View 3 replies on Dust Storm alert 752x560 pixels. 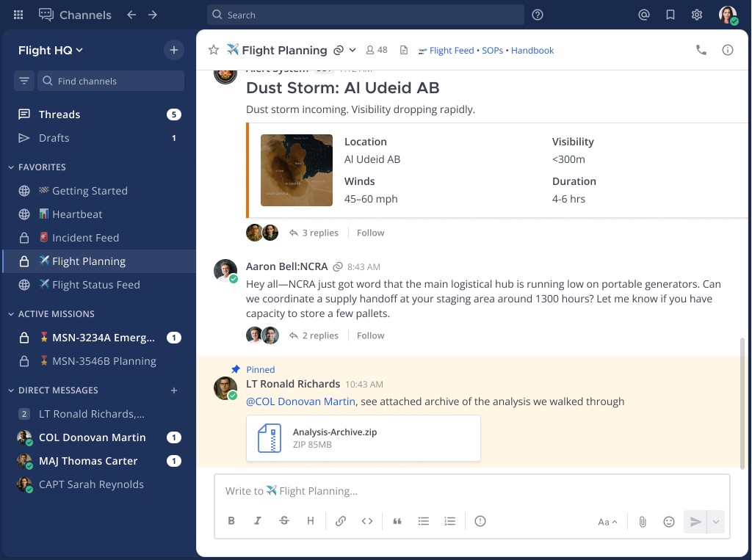coord(314,233)
